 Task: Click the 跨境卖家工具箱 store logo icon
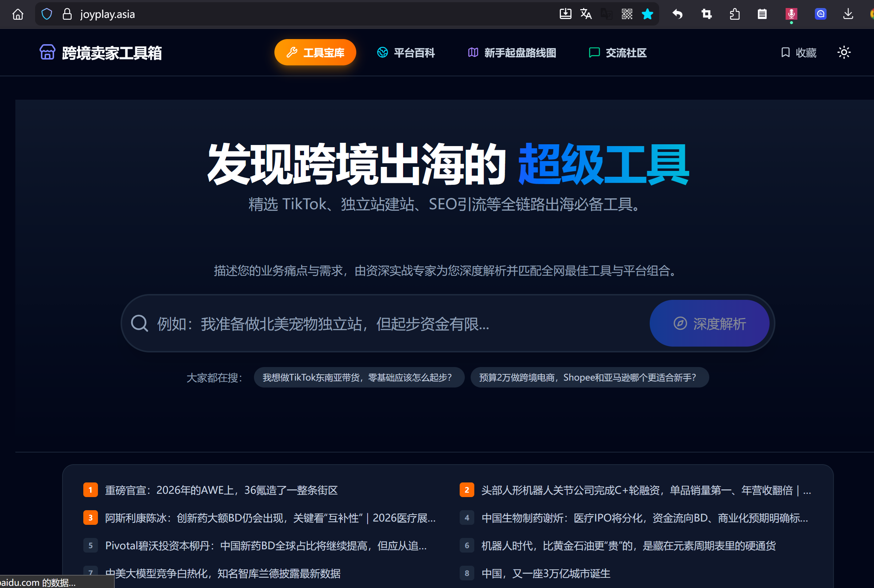(47, 52)
